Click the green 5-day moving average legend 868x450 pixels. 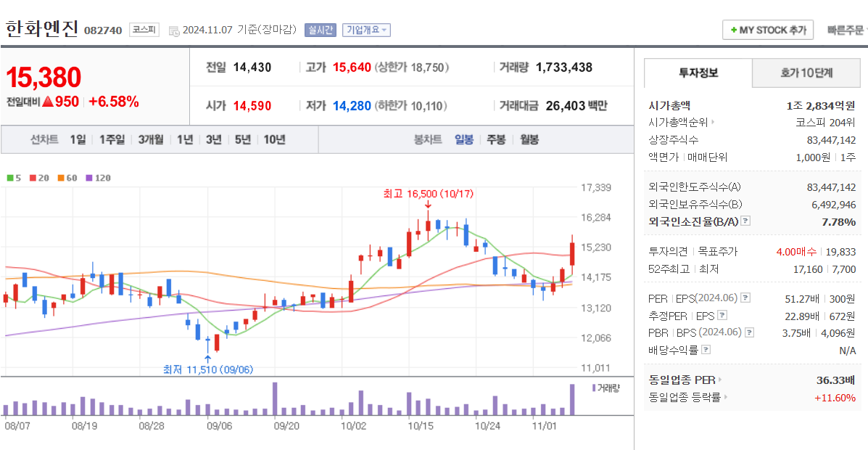(x=13, y=178)
